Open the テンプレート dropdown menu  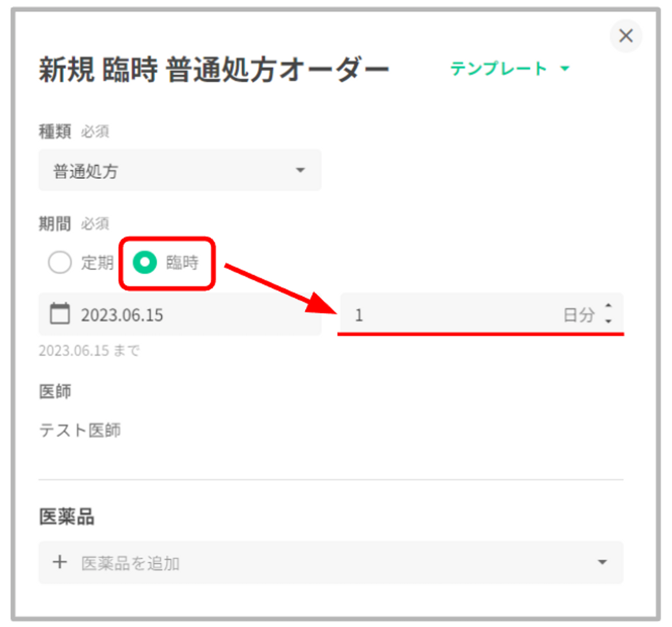point(498,69)
